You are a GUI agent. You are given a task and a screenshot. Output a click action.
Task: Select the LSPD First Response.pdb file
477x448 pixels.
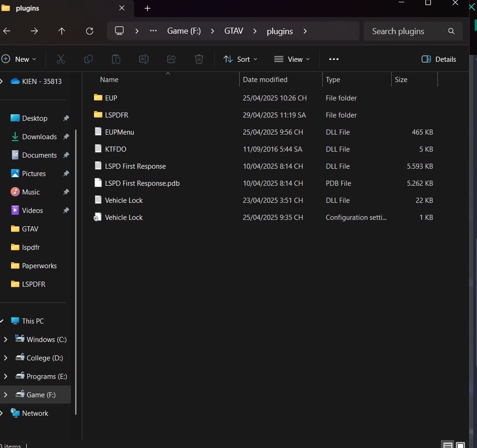(x=142, y=183)
